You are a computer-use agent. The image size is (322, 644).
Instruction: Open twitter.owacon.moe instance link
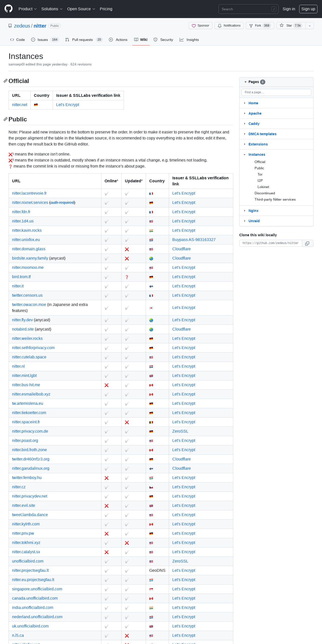pos(29,305)
